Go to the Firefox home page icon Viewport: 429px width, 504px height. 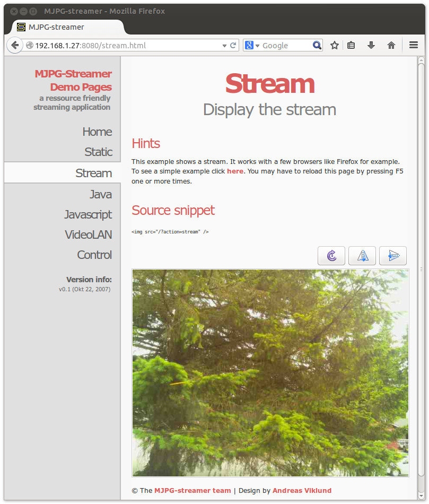(x=391, y=45)
